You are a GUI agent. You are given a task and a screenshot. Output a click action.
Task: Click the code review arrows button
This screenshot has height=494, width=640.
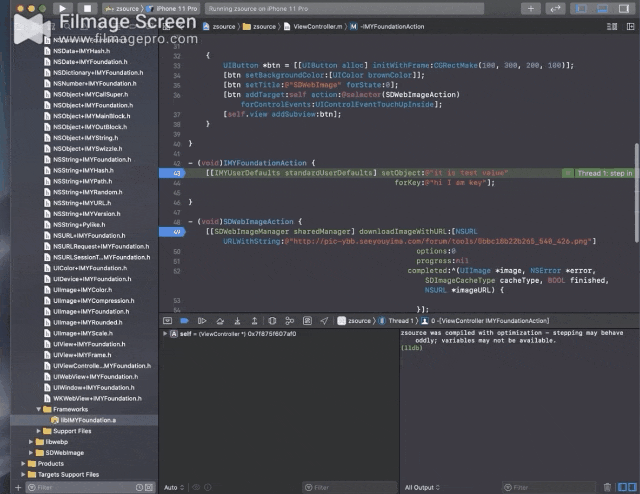(555, 8)
